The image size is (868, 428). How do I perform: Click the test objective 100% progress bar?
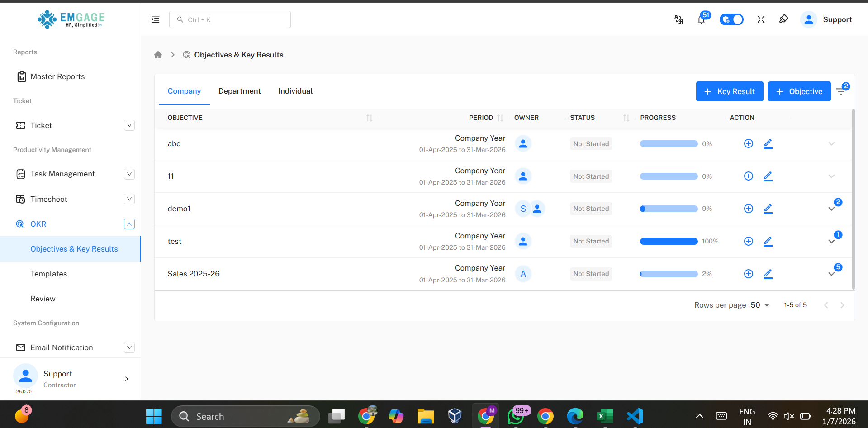point(669,241)
